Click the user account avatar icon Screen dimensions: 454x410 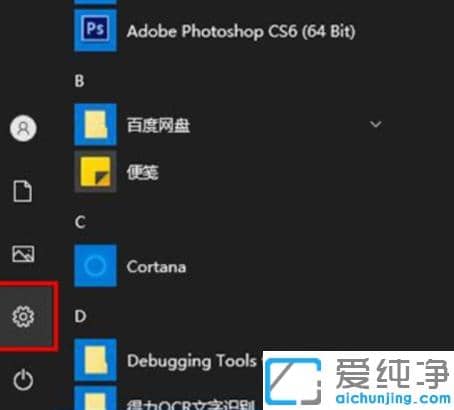point(23,128)
